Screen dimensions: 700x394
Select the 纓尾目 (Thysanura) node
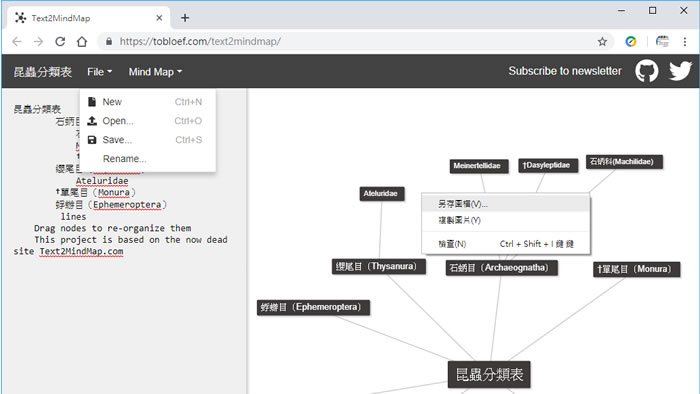tap(379, 266)
